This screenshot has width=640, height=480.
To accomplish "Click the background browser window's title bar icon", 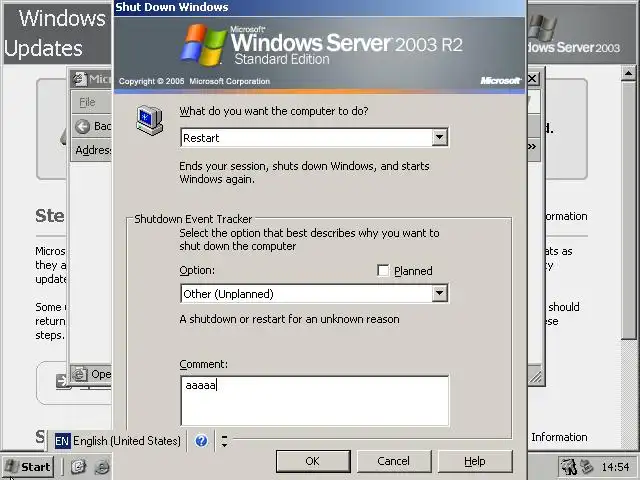I will [80, 79].
